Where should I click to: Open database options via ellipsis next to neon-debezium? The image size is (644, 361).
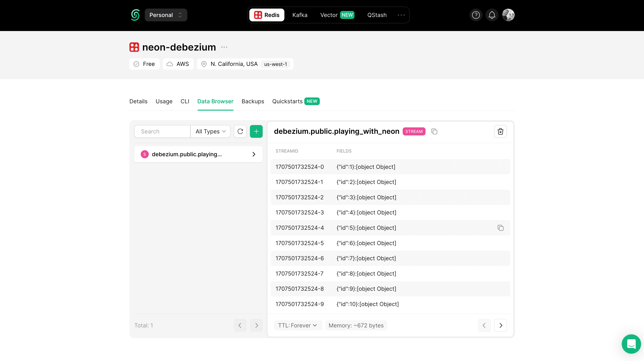coord(224,47)
